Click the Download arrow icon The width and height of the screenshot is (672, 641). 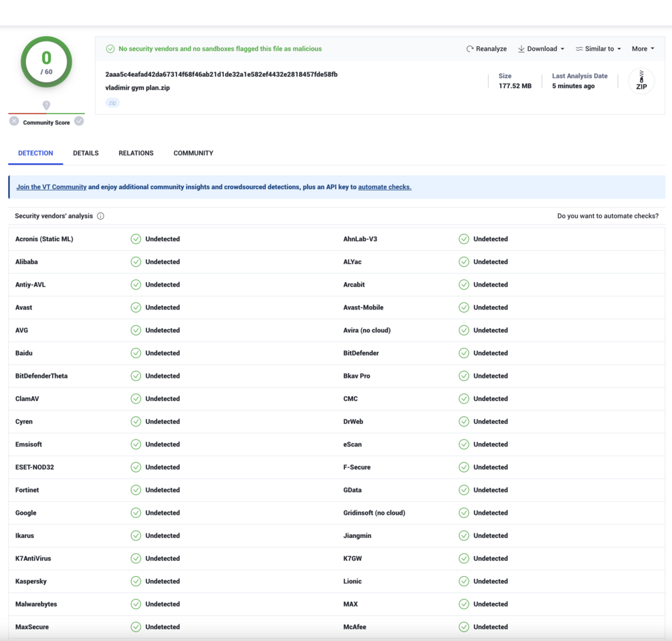tap(521, 49)
